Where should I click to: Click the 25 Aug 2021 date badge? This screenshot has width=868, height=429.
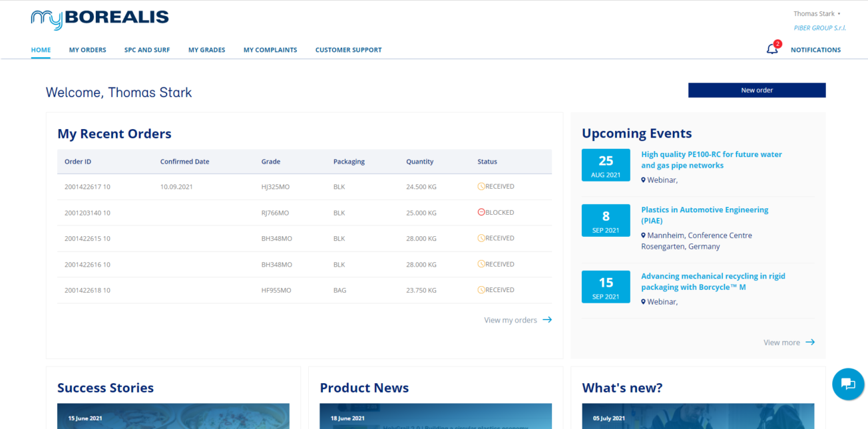(x=606, y=165)
